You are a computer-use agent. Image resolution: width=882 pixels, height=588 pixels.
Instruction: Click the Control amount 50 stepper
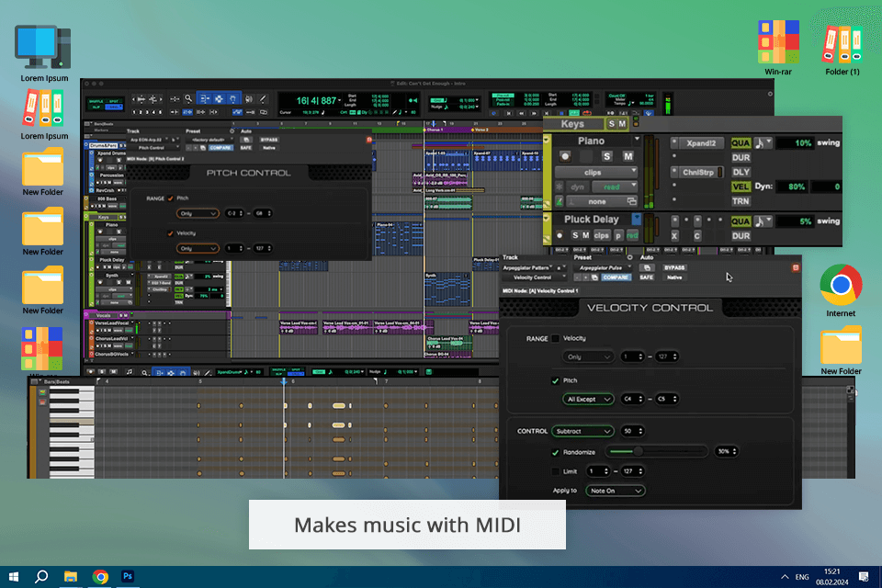632,431
